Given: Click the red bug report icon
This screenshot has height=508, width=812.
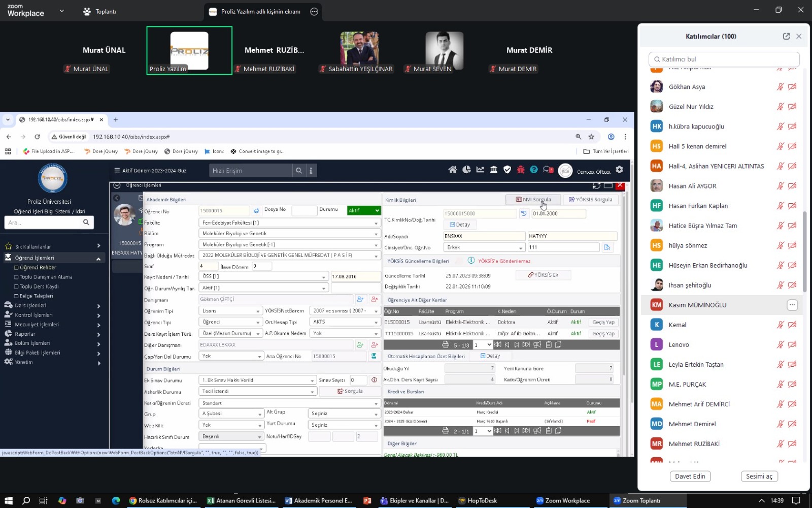Looking at the screenshot, I should tap(520, 170).
